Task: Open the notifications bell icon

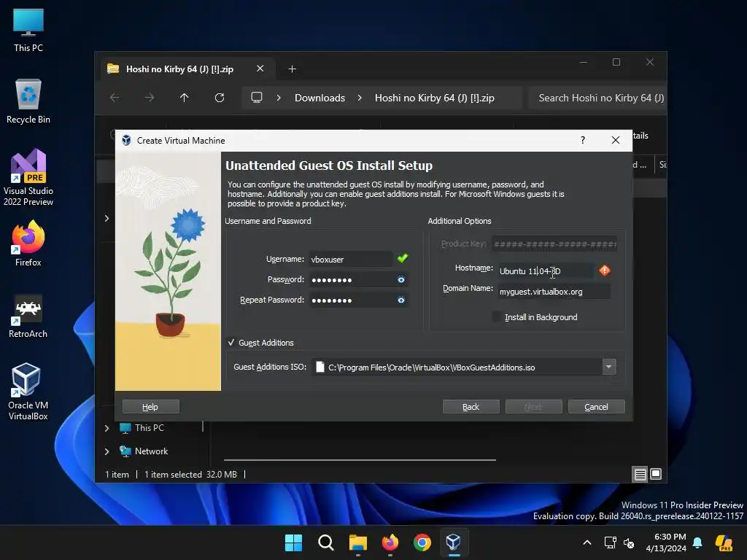Action: (x=697, y=542)
